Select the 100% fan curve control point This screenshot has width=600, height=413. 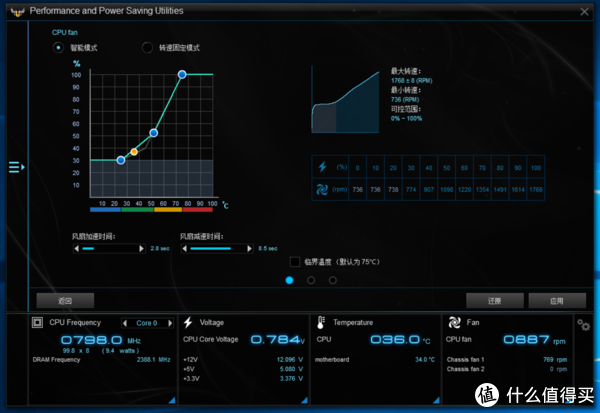[x=182, y=74]
